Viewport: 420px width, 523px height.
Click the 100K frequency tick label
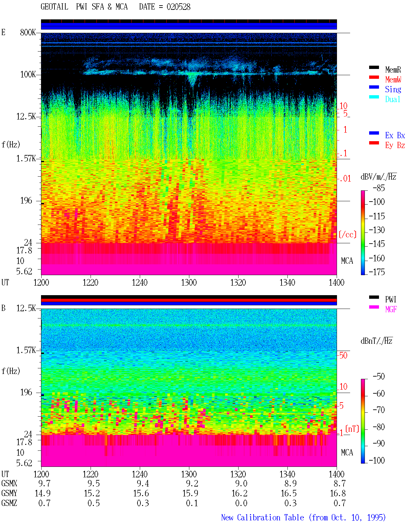[x=28, y=75]
